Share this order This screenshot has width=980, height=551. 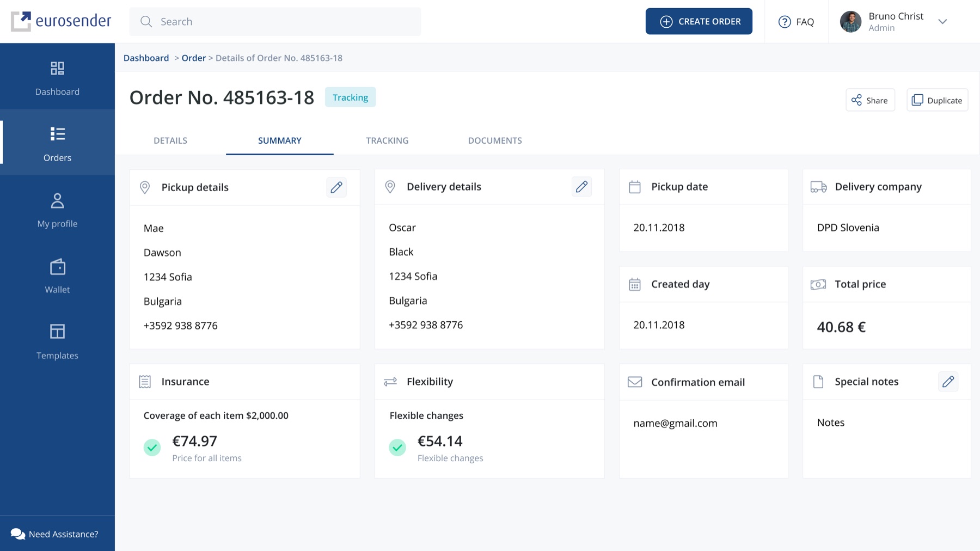click(x=870, y=100)
